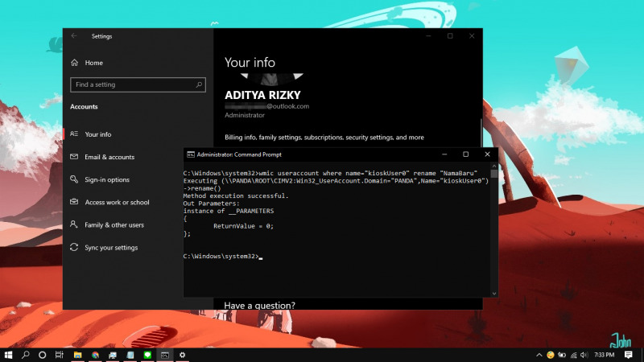Click the Command Prompt scrollbar thumb
The image size is (644, 362).
pos(494,174)
